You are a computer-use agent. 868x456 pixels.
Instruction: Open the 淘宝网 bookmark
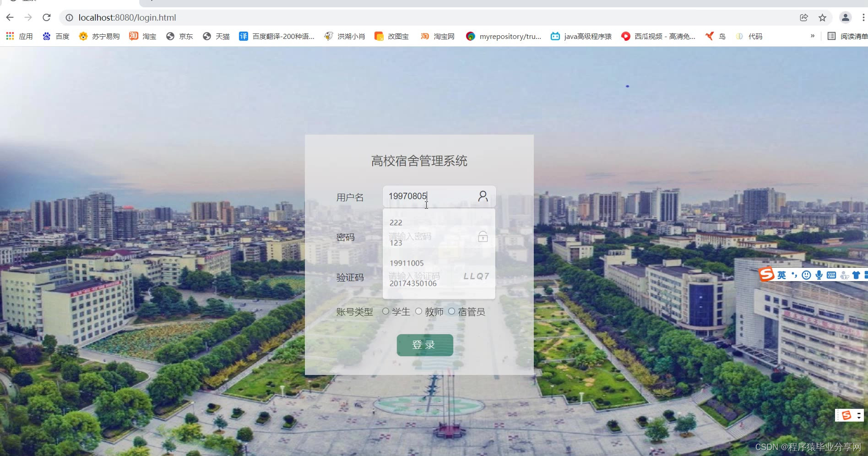coord(438,36)
